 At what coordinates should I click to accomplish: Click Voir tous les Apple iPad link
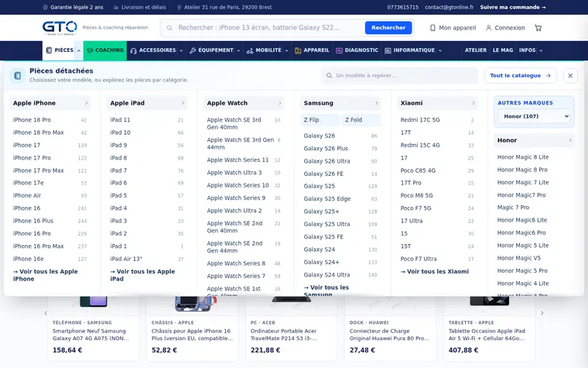142,275
